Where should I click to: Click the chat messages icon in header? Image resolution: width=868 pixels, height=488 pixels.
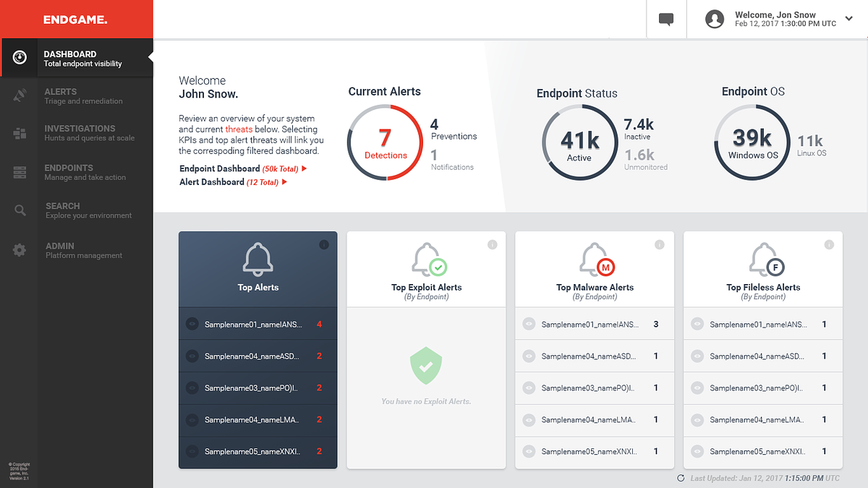(x=666, y=20)
